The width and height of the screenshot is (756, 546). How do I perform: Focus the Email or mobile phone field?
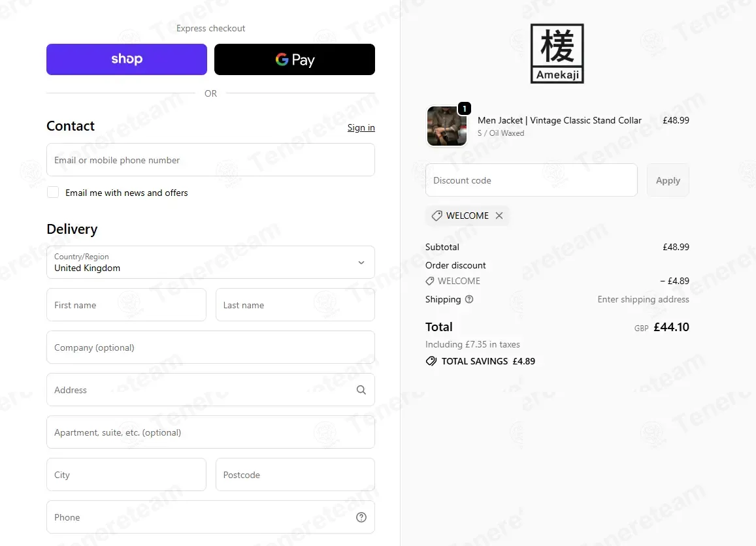[210, 160]
